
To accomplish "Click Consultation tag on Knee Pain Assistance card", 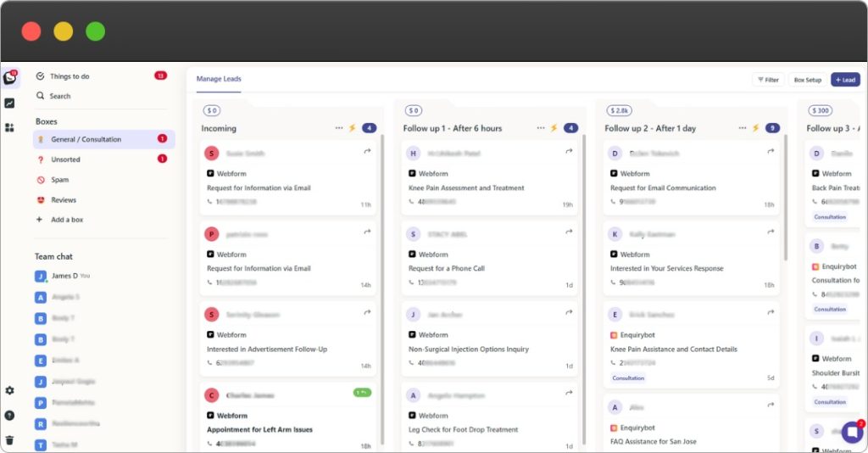I will tap(628, 378).
